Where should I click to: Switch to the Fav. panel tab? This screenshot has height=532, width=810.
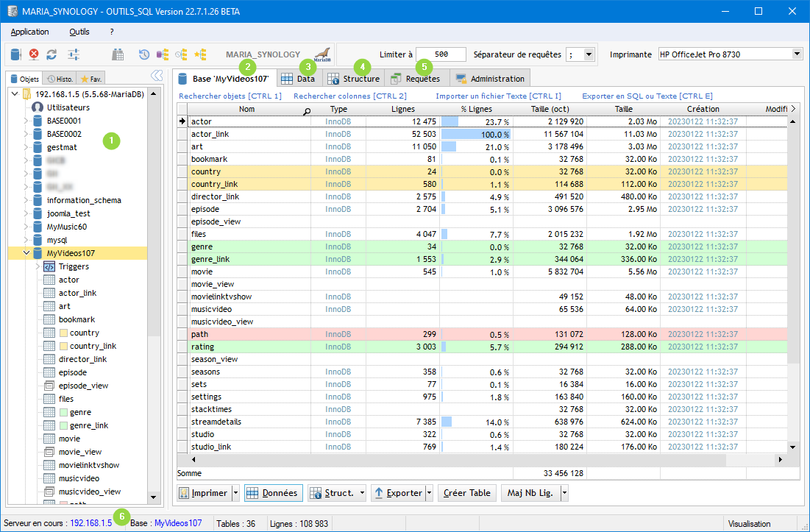click(91, 79)
